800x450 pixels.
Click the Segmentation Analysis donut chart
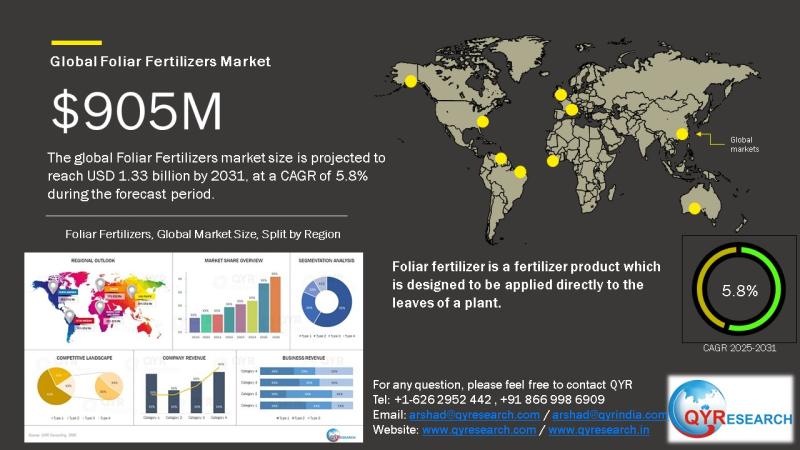click(327, 301)
